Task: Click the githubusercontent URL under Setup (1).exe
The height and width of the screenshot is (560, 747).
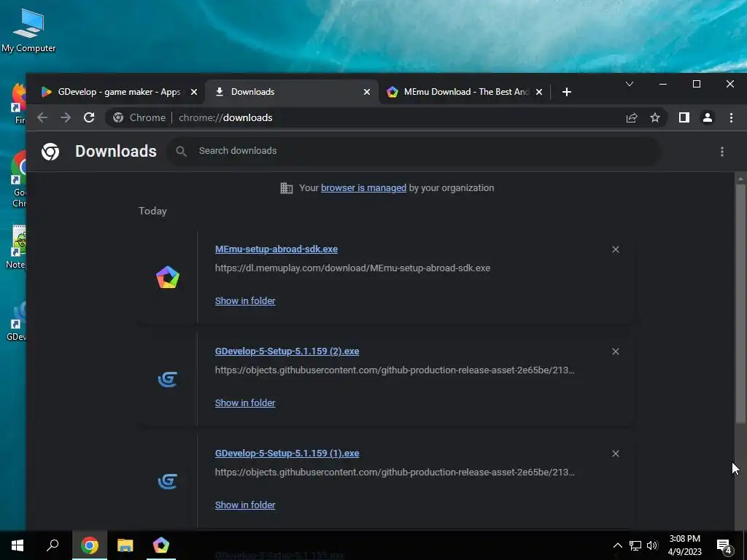Action: [x=395, y=472]
